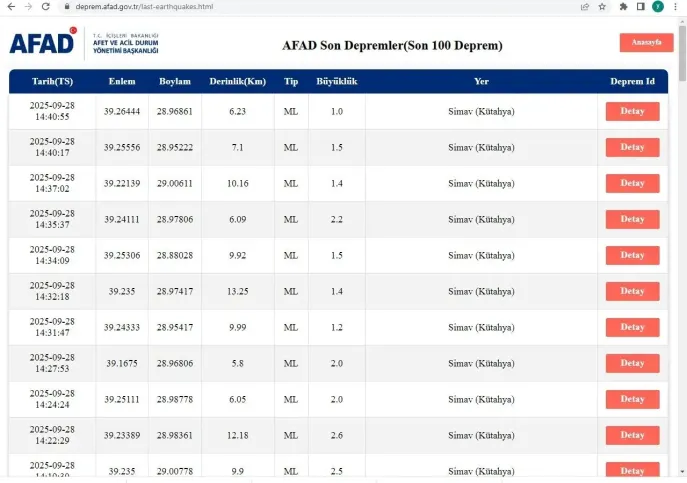Viewport: 687px width, 483px height.
Task: Open the browser three-dot menu
Action: pos(676,6)
